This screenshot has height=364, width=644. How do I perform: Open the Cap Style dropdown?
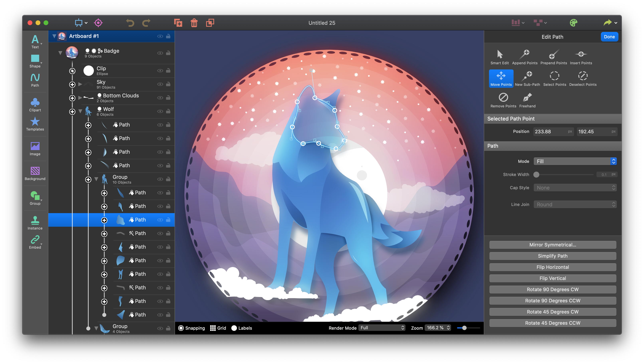coord(575,188)
